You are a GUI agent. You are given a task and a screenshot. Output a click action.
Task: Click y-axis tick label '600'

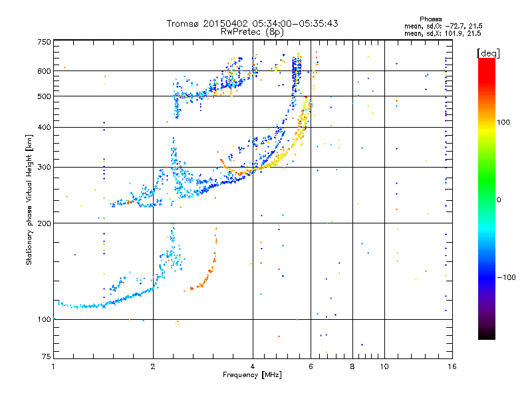(44, 71)
